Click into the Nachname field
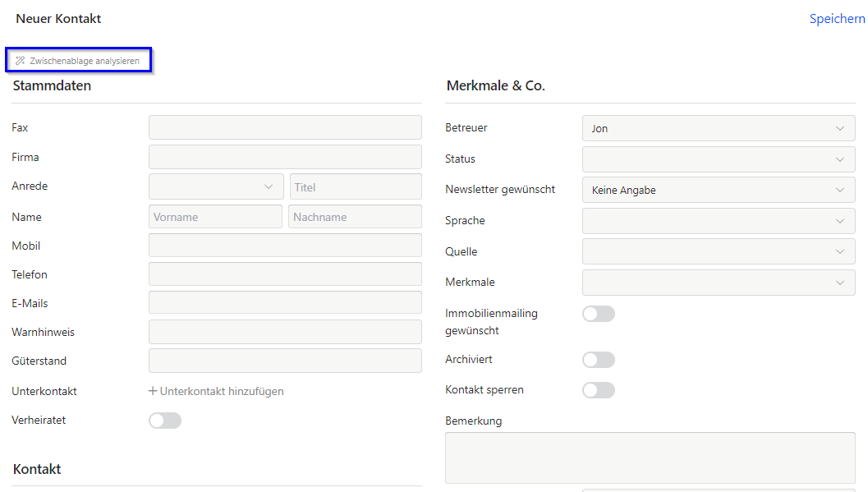This screenshot has width=868, height=492. [x=355, y=217]
